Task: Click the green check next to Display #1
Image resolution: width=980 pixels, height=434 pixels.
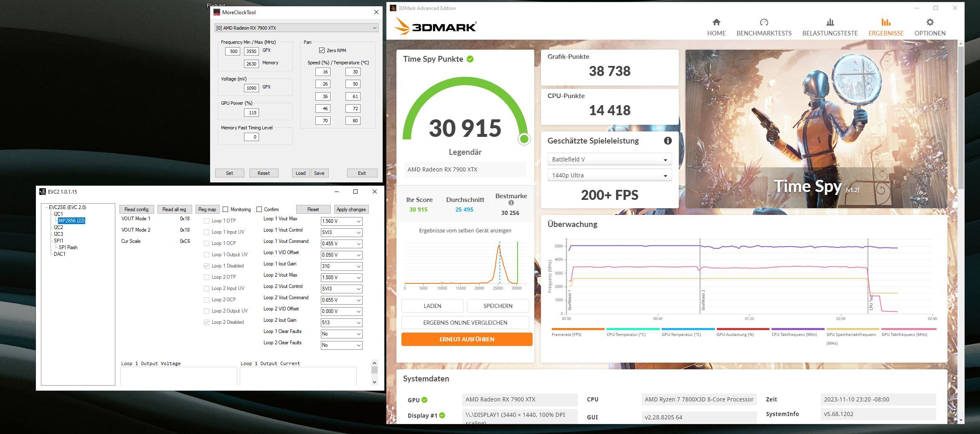Action: [x=442, y=415]
